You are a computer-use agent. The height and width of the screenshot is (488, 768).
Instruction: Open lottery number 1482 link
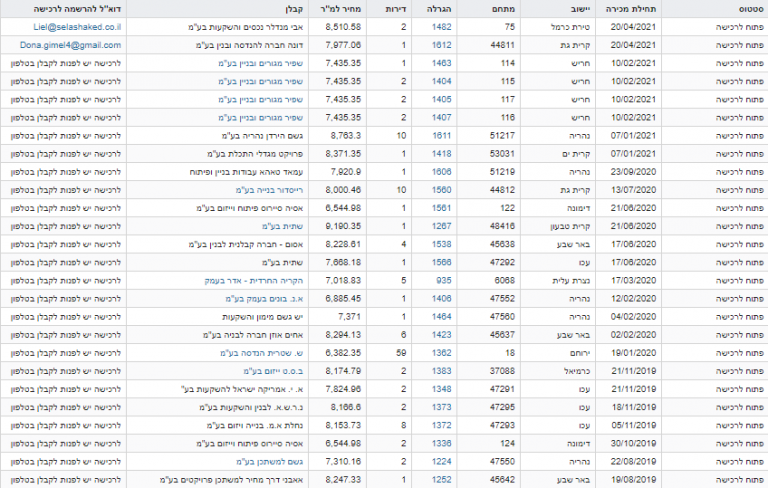click(x=441, y=27)
